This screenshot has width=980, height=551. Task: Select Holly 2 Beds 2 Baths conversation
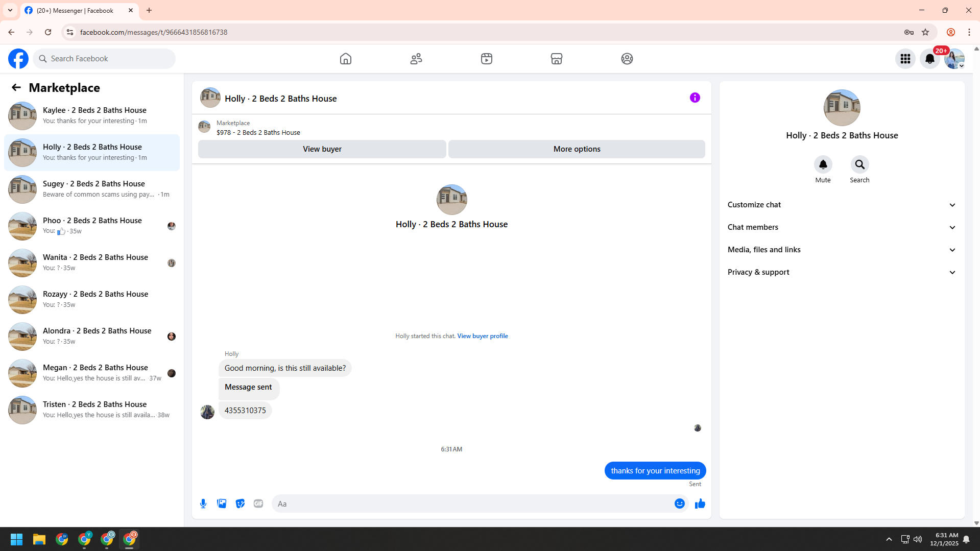point(92,153)
